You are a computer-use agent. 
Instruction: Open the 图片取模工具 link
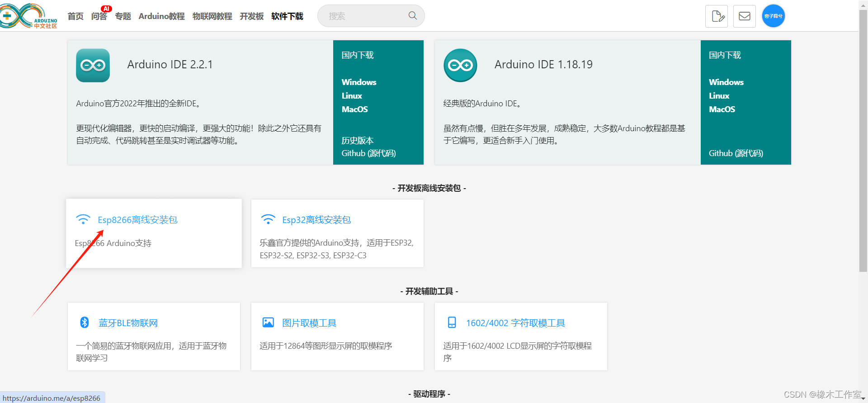pyautogui.click(x=309, y=323)
